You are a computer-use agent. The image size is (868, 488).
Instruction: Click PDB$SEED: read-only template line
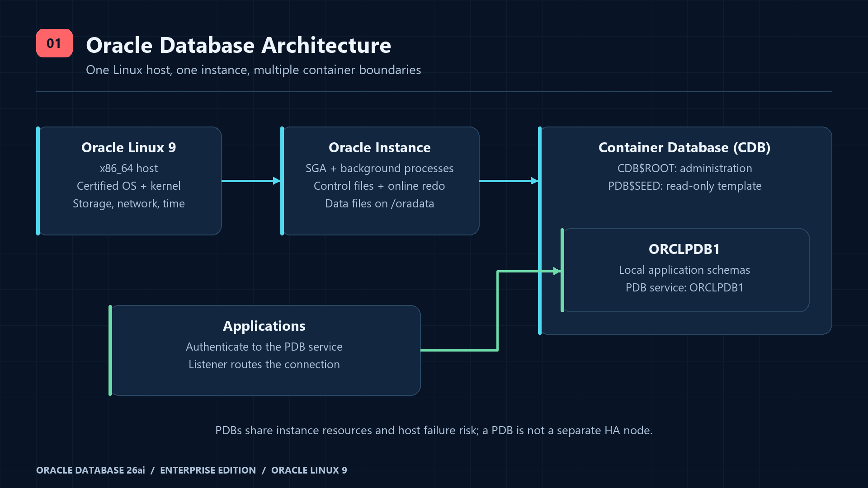pos(684,186)
